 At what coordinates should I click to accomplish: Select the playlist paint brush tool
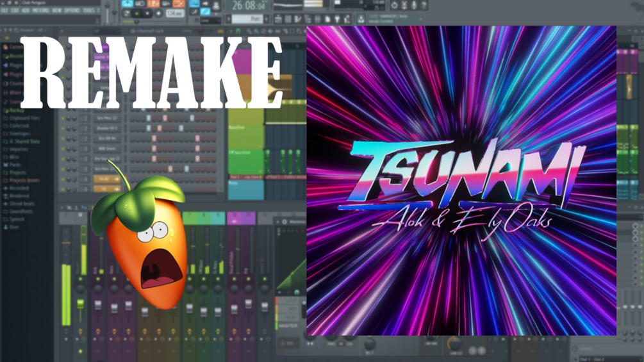257,31
